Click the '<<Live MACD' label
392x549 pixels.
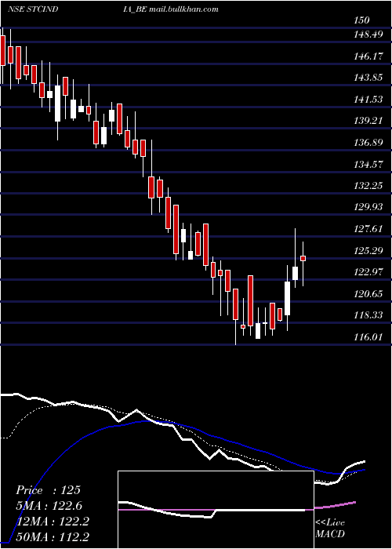(x=330, y=528)
